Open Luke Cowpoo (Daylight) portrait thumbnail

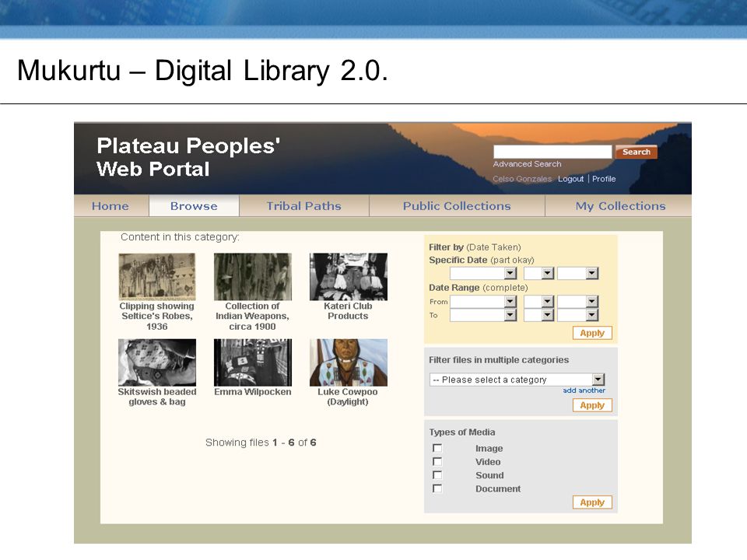click(x=349, y=362)
